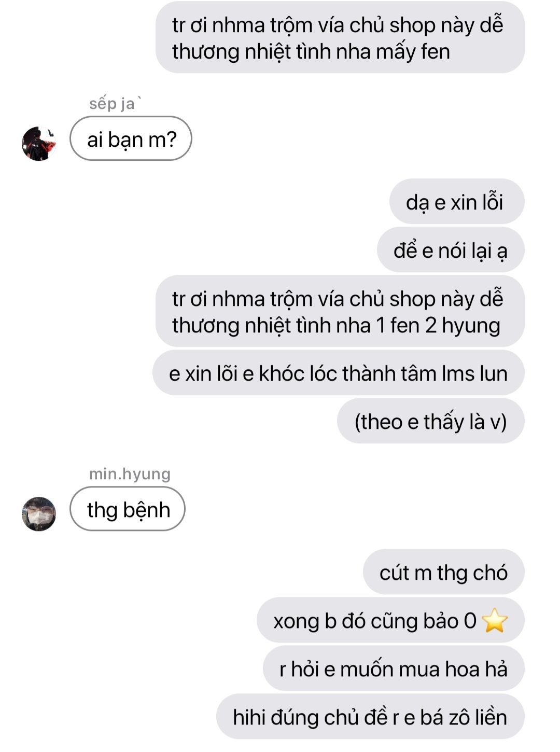Select 'hihi đúng chủ đề' message bubble
The image size is (560, 752).
click(x=370, y=717)
